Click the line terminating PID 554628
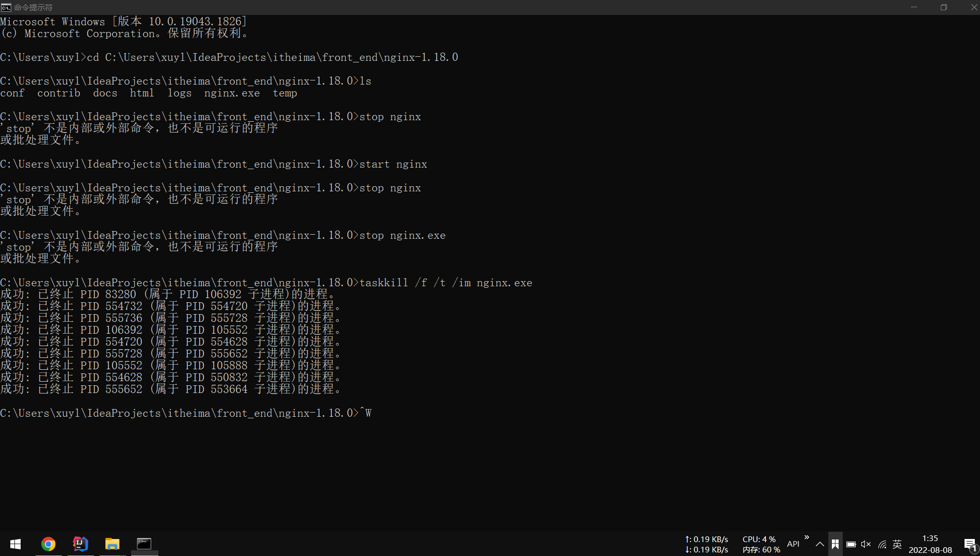 (x=170, y=377)
